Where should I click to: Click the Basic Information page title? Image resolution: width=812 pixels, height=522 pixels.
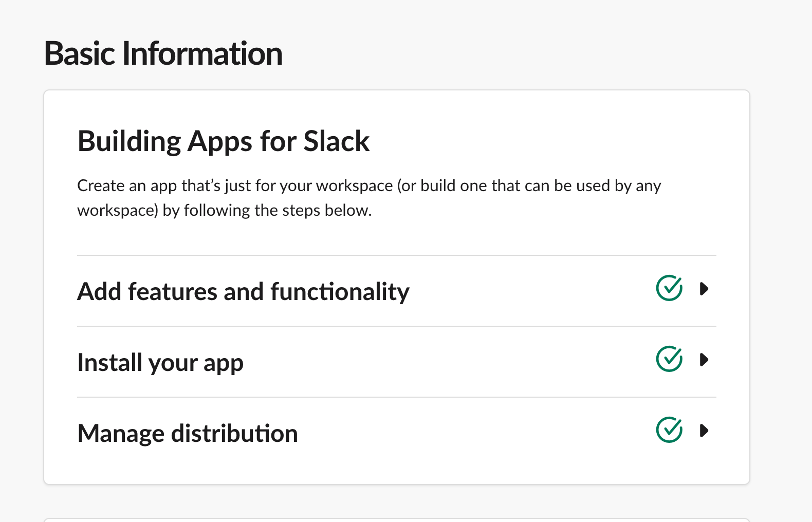163,53
